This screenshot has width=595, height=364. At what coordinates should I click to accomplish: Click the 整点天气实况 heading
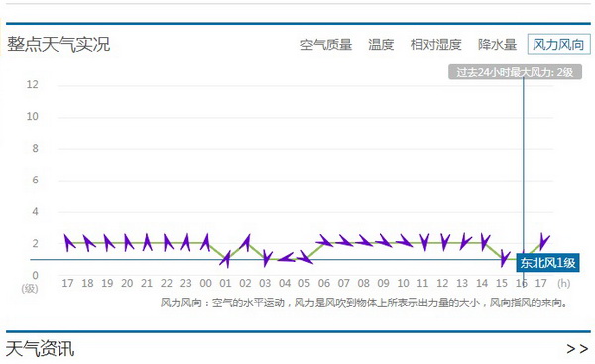(59, 44)
